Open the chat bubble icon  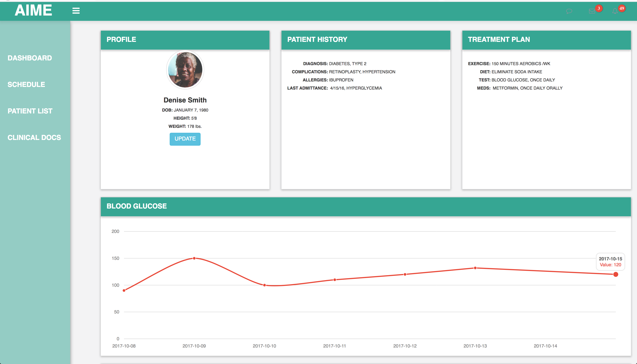569,11
